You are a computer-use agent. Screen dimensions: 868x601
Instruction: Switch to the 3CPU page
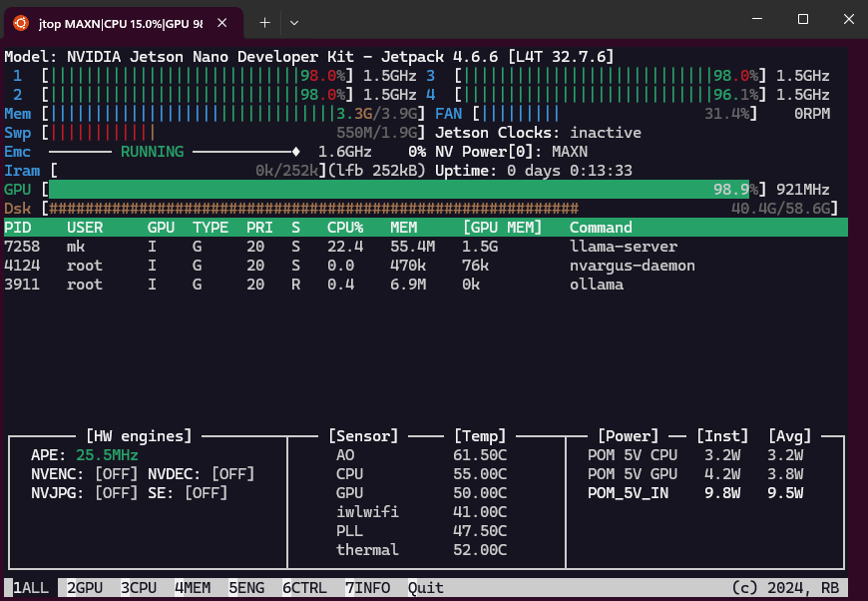pyautogui.click(x=139, y=588)
